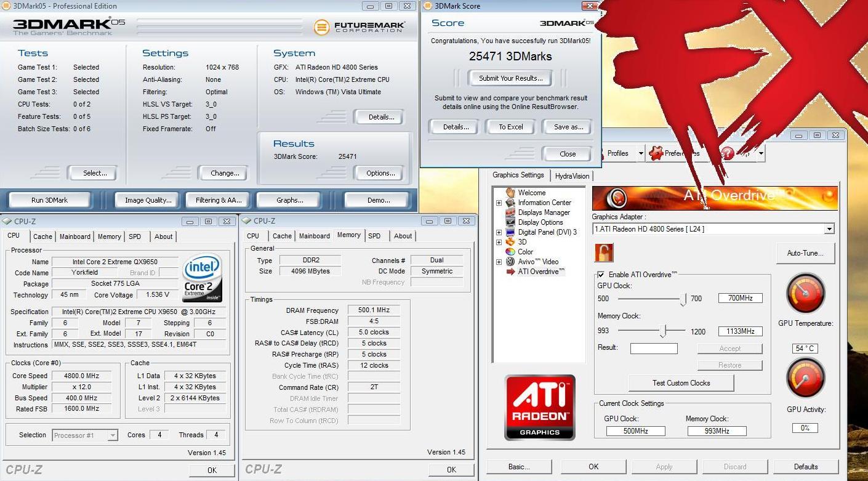Click the Color wheel icon

click(510, 251)
